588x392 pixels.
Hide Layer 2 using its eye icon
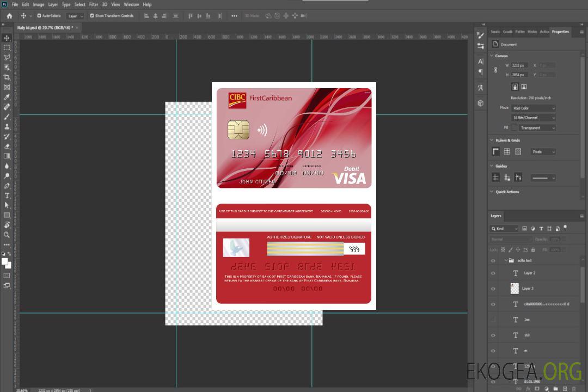[493, 273]
